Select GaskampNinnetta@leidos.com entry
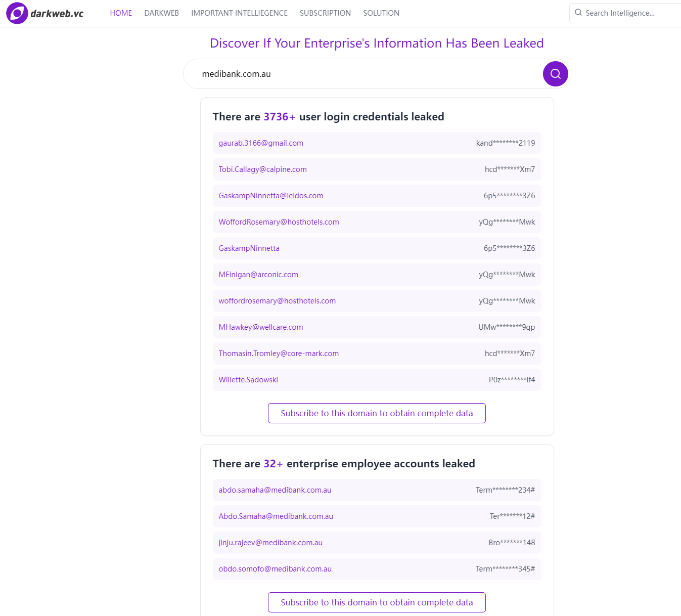The image size is (681, 616). pos(377,196)
